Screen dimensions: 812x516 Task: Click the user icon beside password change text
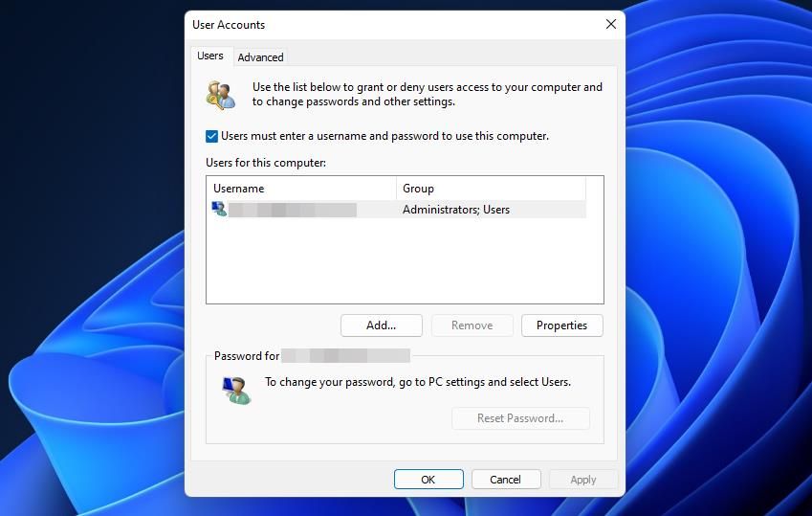point(236,391)
